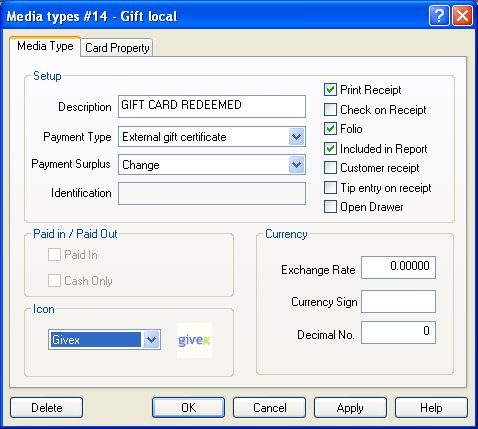Enable Tip entry on receipt
The image size is (478, 429).
(x=330, y=188)
